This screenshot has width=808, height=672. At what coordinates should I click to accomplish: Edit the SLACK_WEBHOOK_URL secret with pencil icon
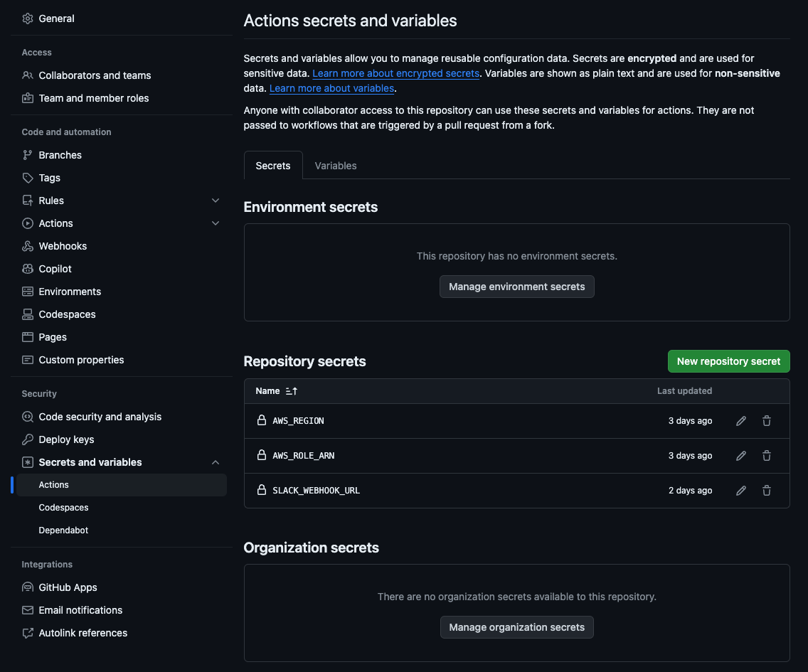[741, 491]
